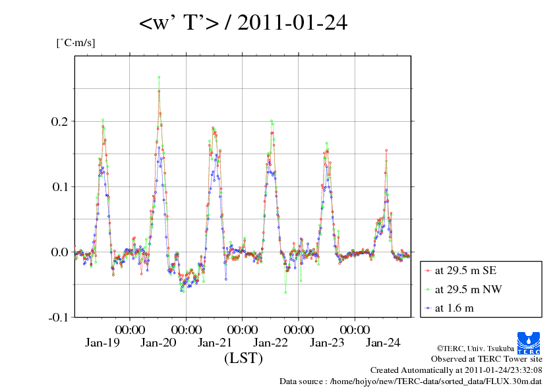
Task: Click the unit label "[°C·m/s]"
Action: (76, 43)
